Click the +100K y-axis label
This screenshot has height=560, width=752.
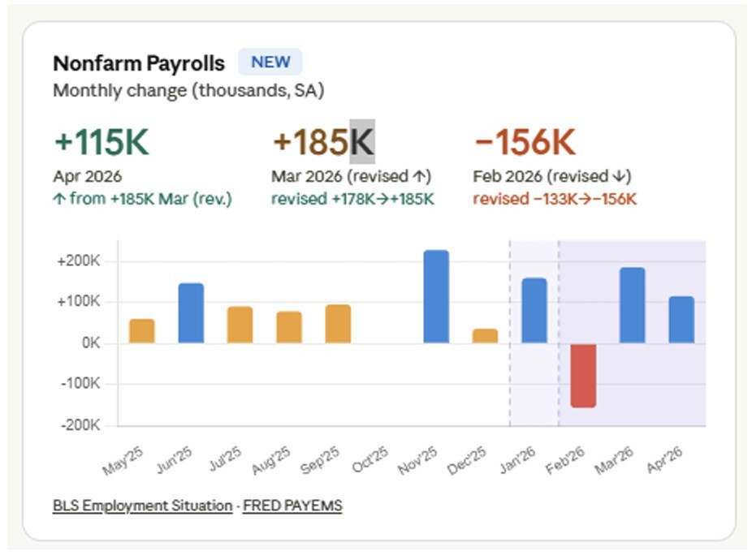pos(78,302)
